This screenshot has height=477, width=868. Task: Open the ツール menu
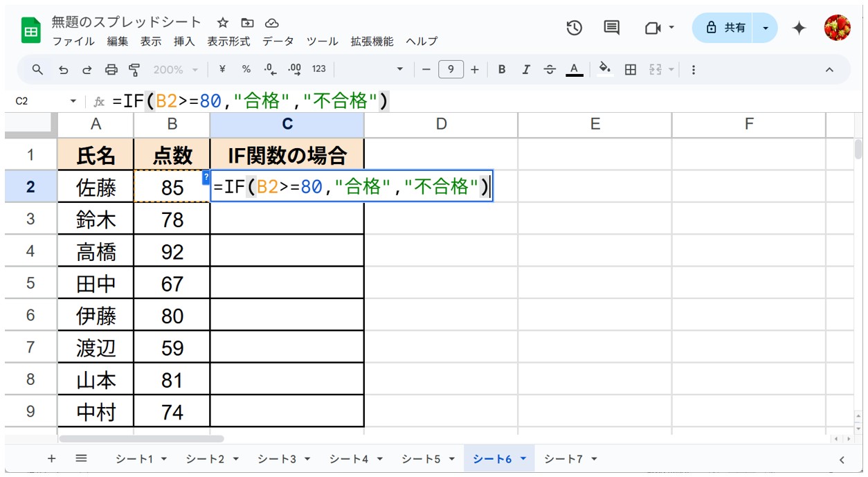tap(322, 42)
